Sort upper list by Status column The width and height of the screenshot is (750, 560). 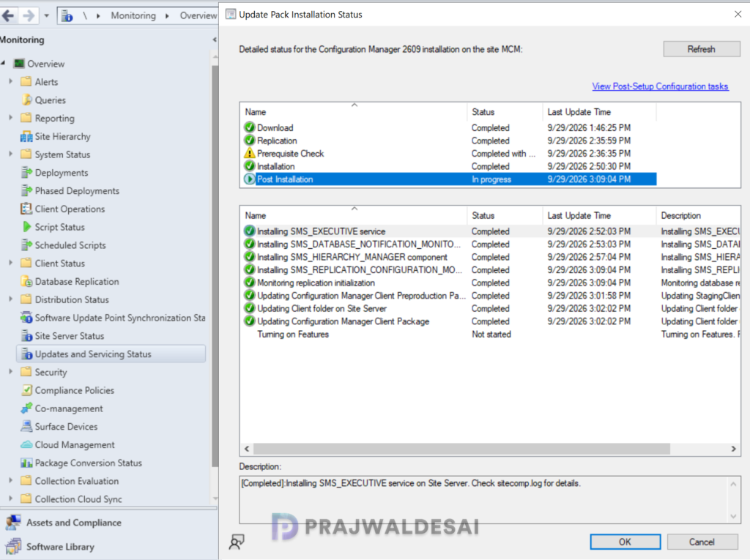pos(505,111)
